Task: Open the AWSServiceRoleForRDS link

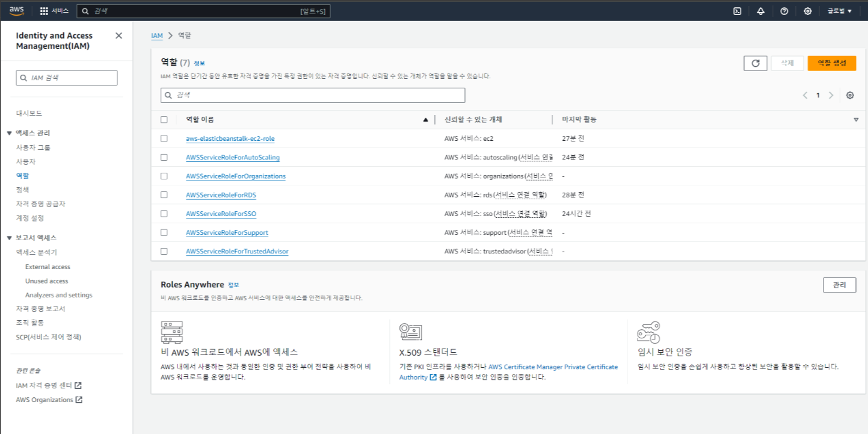Action: point(221,195)
